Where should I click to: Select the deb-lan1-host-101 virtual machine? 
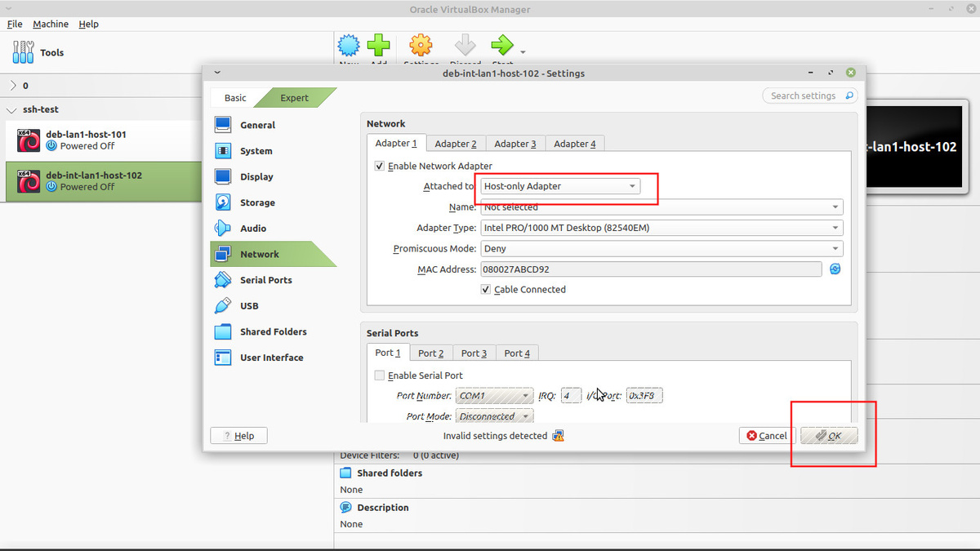104,140
